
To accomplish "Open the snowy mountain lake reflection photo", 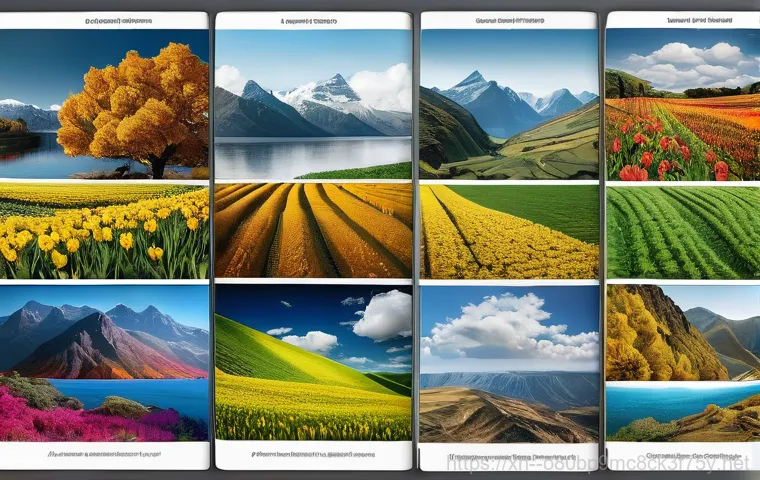I will 313,104.
